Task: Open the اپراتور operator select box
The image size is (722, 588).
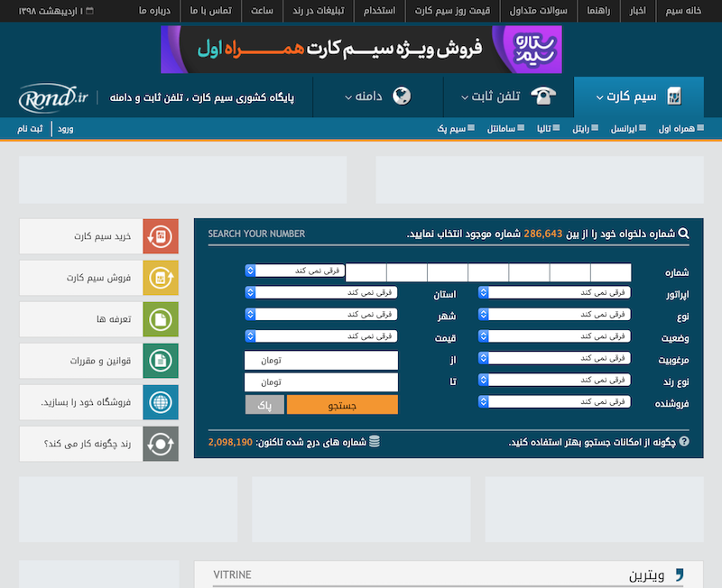Action: (x=554, y=292)
